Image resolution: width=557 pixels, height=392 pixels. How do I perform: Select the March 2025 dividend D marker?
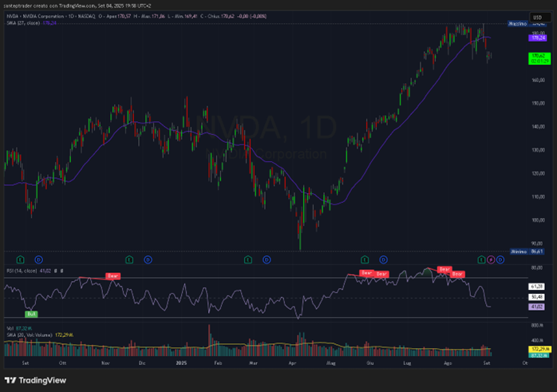click(267, 259)
